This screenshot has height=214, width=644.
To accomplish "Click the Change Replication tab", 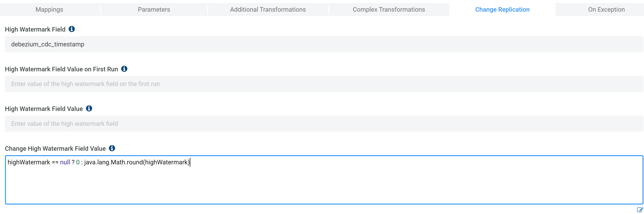I will click(502, 9).
